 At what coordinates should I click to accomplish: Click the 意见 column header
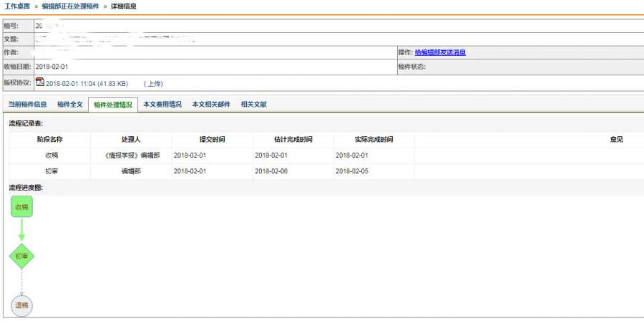coord(617,140)
